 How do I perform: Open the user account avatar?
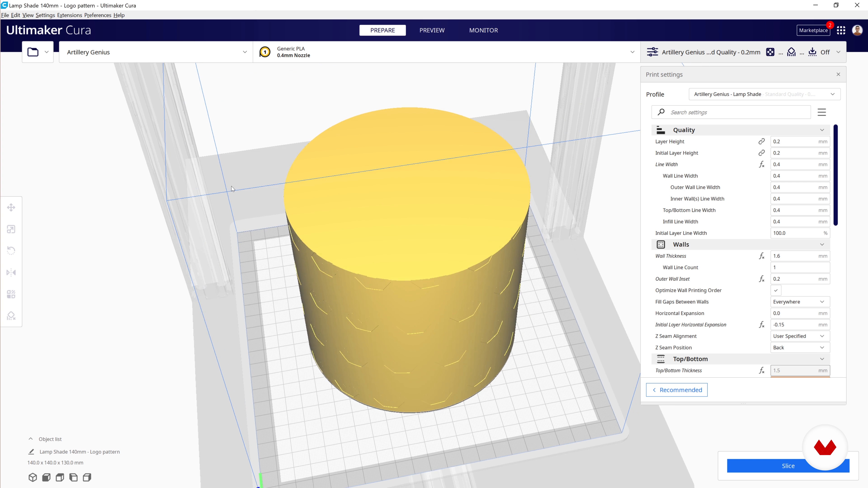[x=857, y=30]
